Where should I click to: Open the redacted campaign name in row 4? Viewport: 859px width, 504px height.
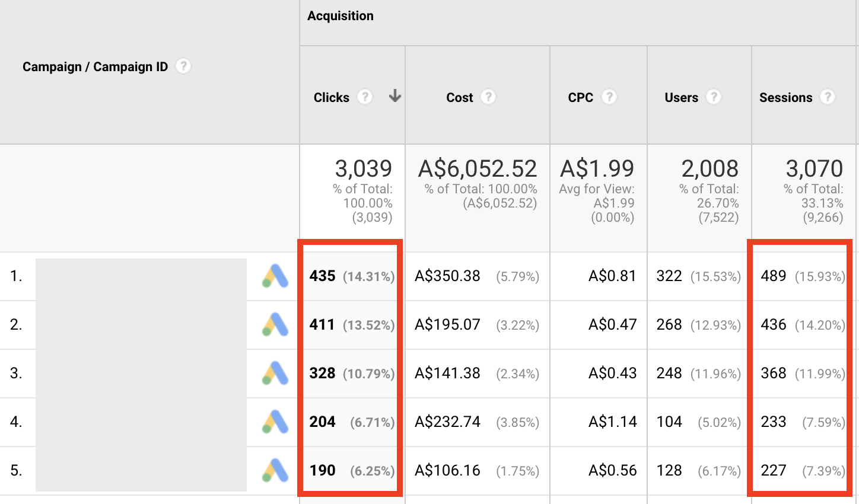[141, 422]
